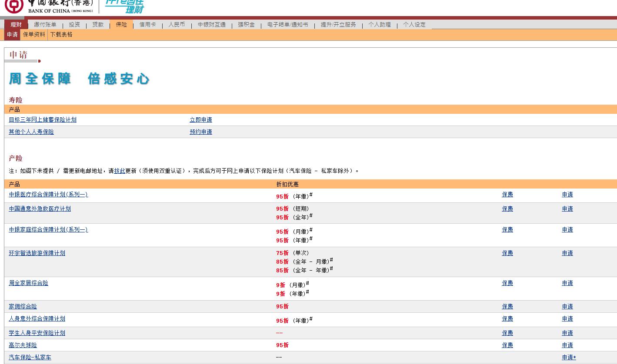Open the 中银家庭综合保障计划(系列一) product link
This screenshot has width=617, height=364.
(48, 230)
